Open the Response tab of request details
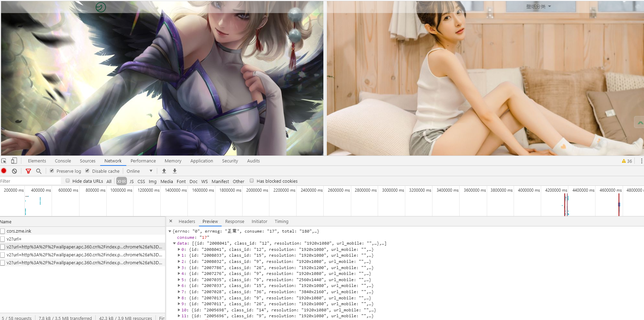 [x=235, y=222]
